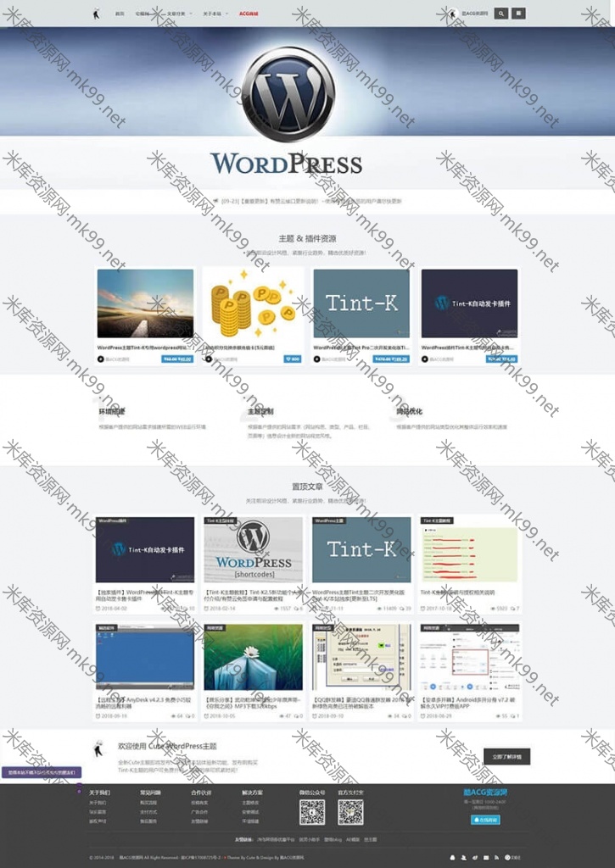This screenshot has width=615, height=868.
Task: Click the email envelope icon in footer
Action: tap(486, 858)
